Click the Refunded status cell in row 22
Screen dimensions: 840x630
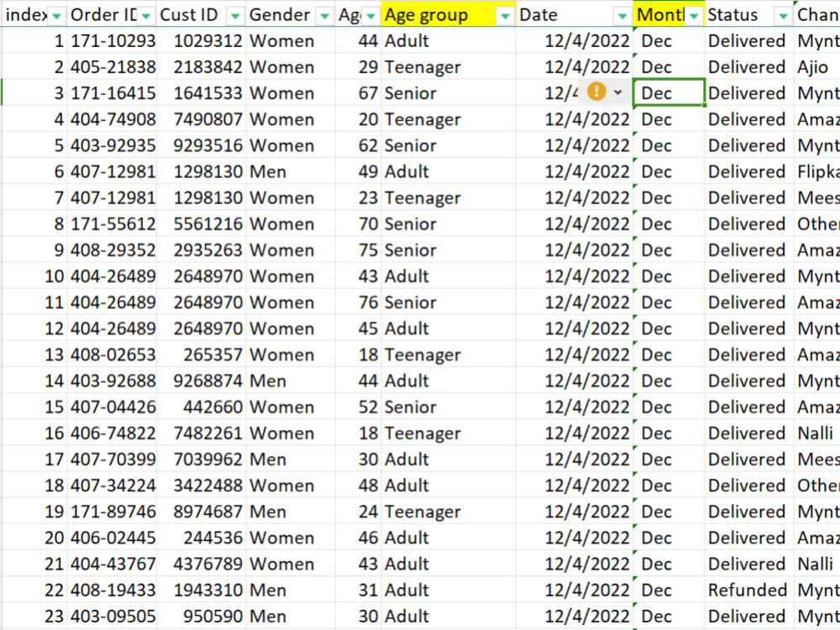click(749, 591)
